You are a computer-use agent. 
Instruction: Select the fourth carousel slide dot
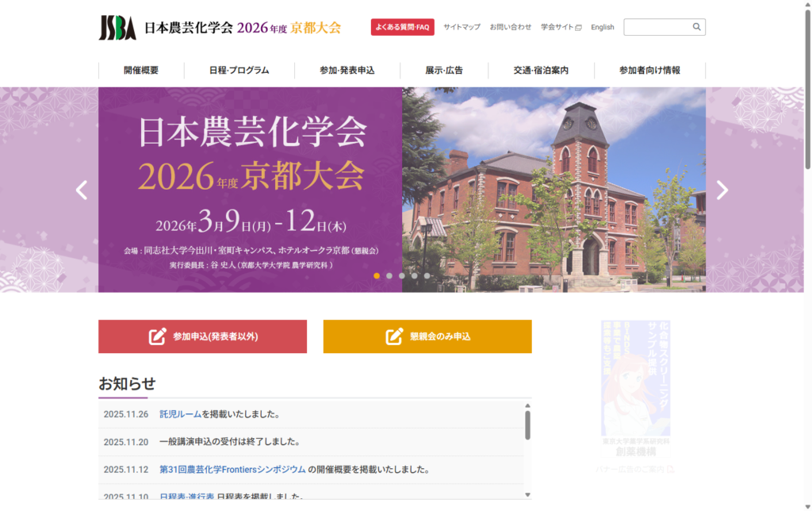(413, 276)
